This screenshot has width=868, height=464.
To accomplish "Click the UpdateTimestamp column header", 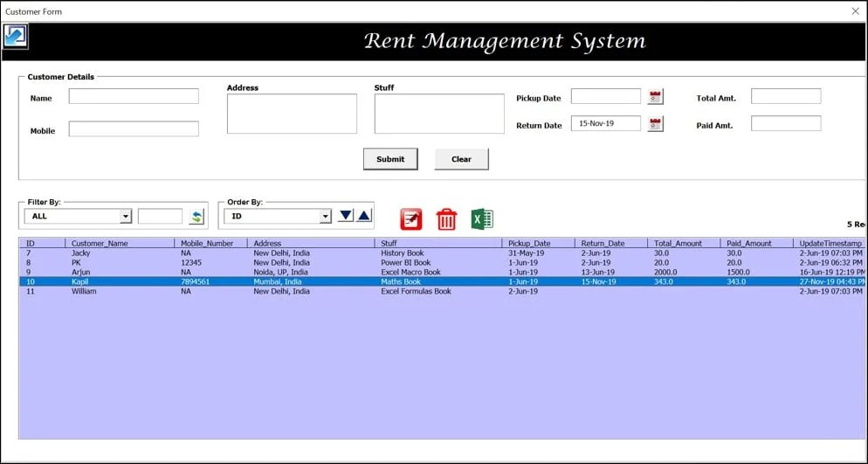I will tap(830, 243).
